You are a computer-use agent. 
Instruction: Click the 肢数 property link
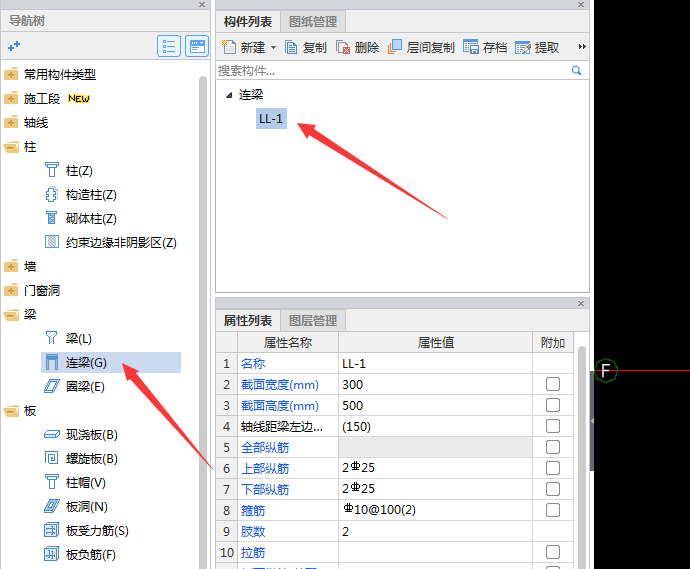coord(253,531)
